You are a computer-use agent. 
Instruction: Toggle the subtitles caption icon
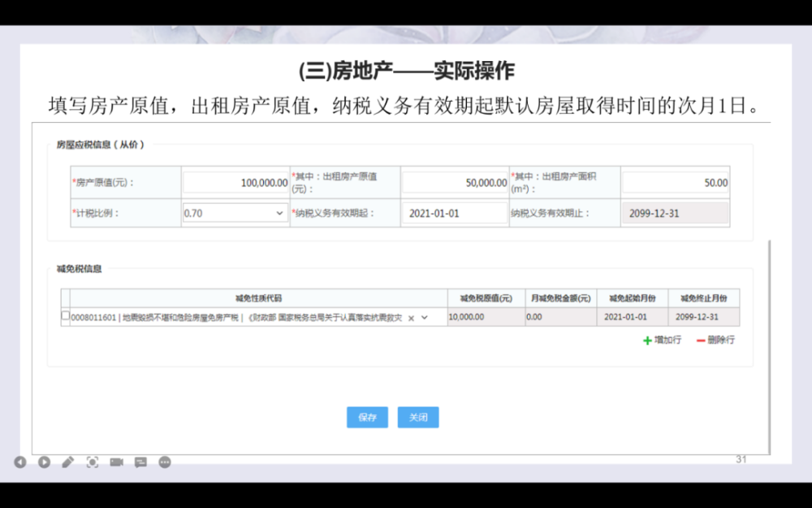pyautogui.click(x=140, y=462)
